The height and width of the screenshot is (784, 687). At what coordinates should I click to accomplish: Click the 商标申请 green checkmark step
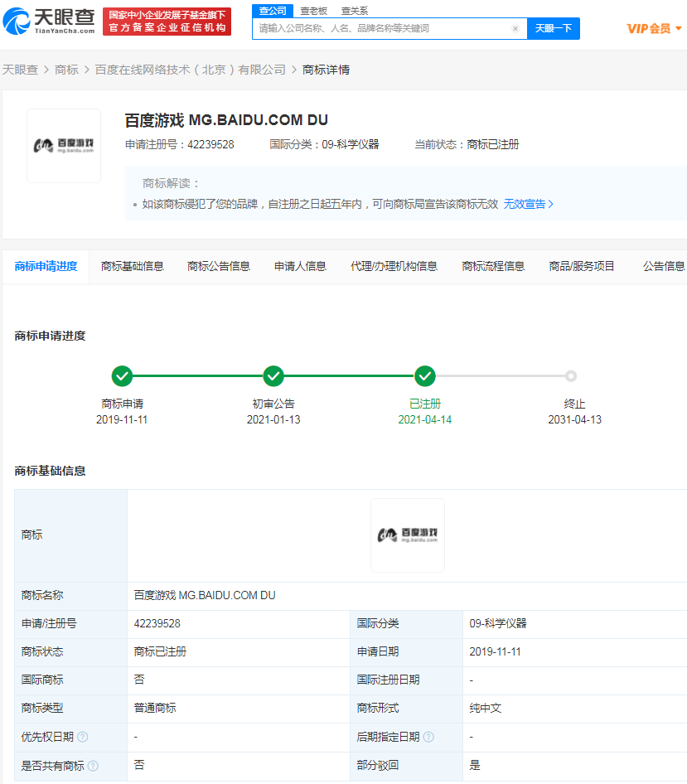[x=122, y=376]
